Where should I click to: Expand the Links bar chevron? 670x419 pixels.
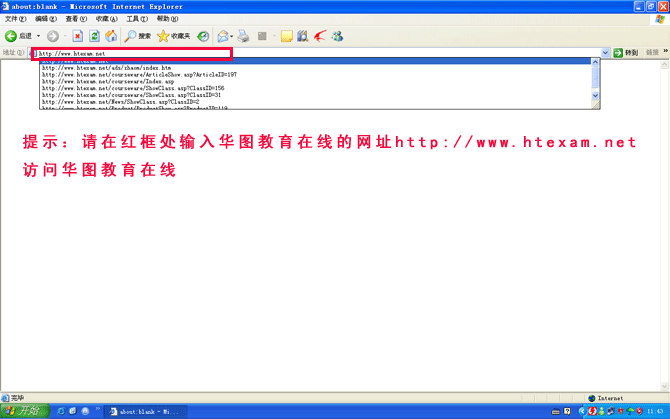[x=665, y=51]
